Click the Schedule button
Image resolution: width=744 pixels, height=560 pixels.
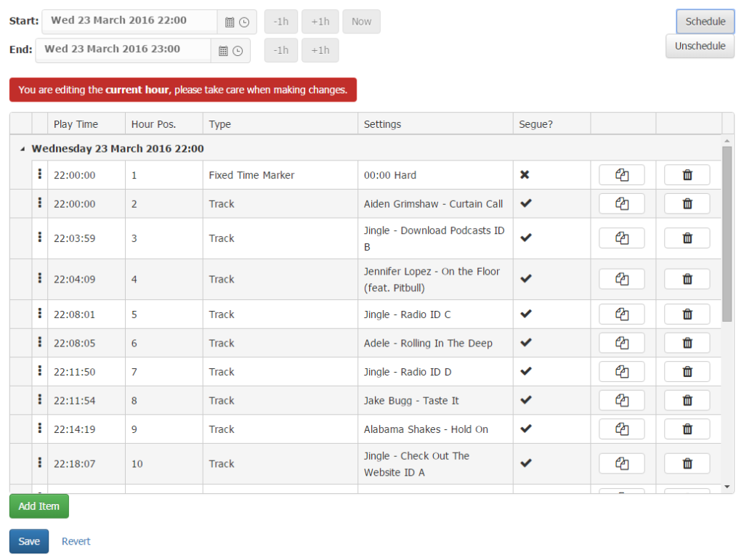click(x=705, y=21)
